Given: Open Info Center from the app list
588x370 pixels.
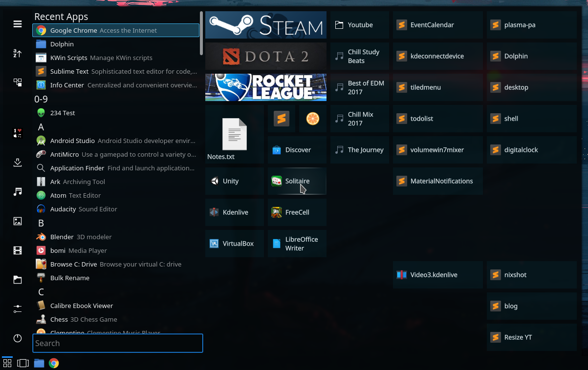Looking at the screenshot, I should pos(116,85).
